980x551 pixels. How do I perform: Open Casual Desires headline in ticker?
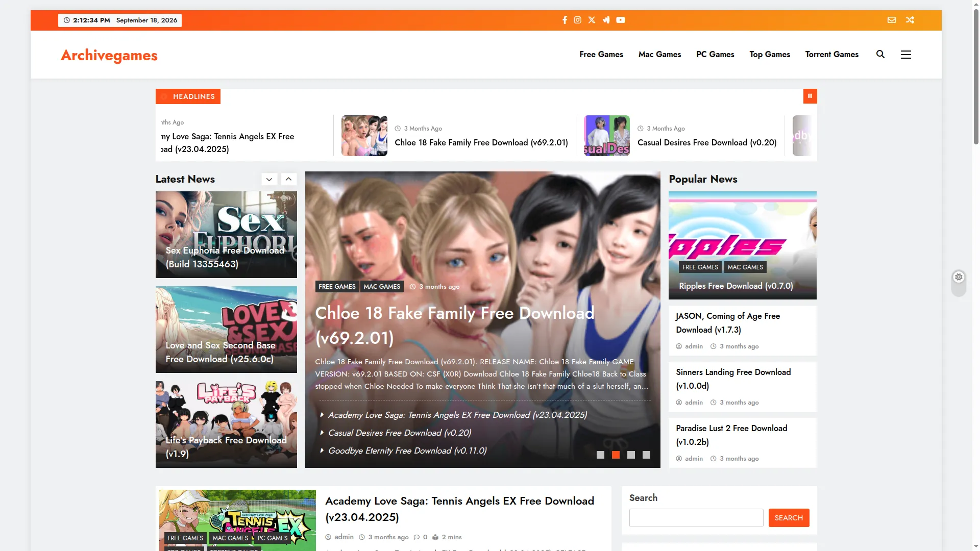707,143
